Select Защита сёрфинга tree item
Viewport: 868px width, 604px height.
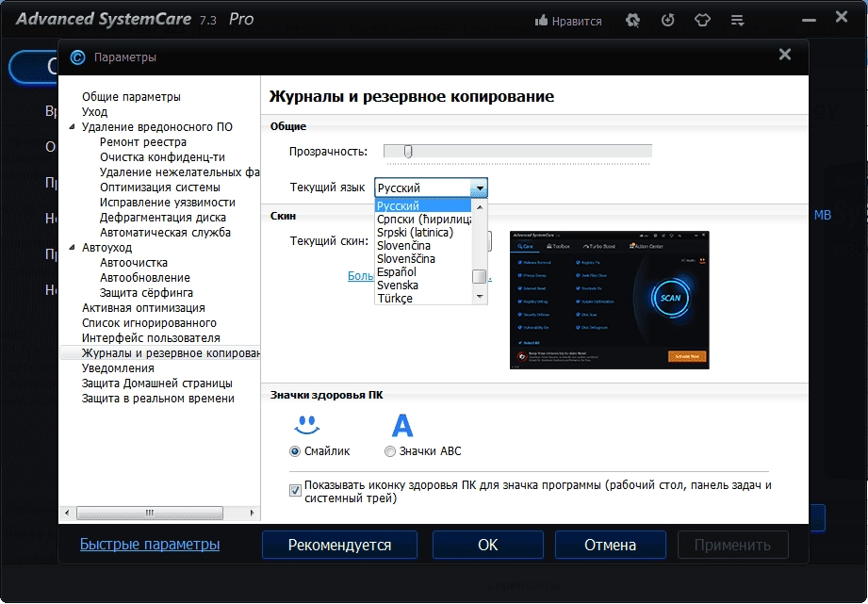pyautogui.click(x=146, y=293)
